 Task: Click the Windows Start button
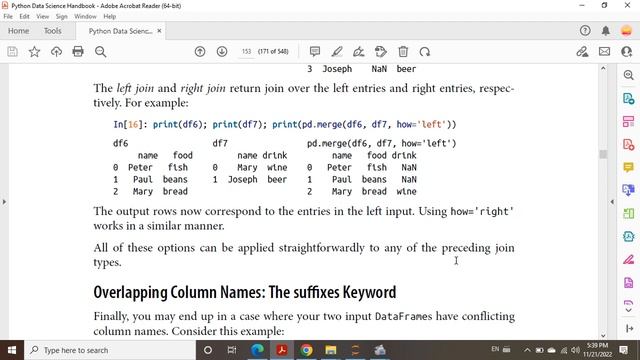pos(12,350)
